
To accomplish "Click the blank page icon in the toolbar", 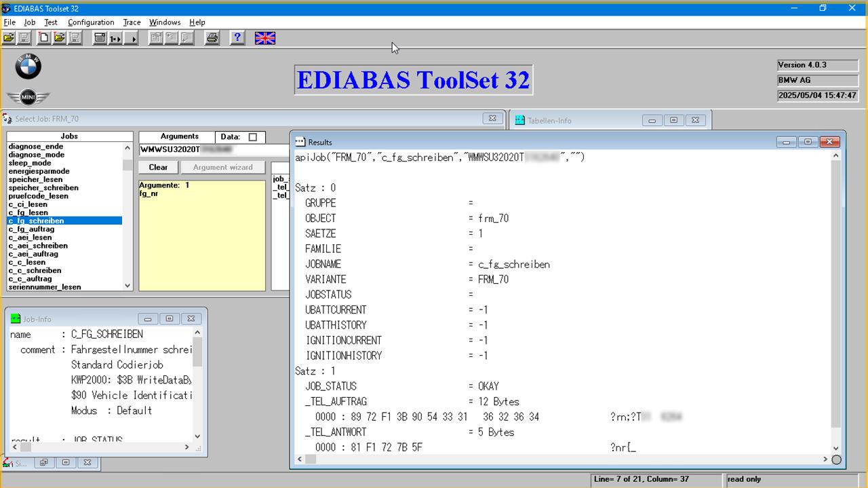I will (43, 38).
